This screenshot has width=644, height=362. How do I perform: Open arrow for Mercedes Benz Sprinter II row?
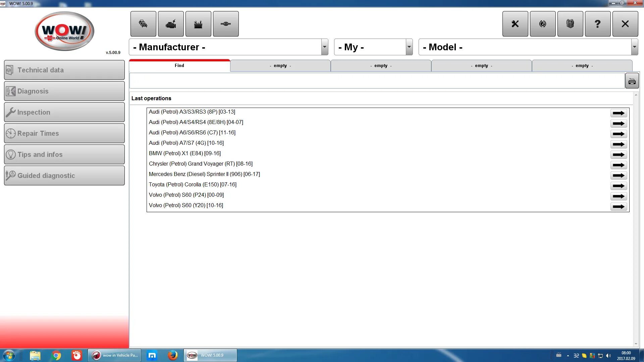click(x=619, y=176)
